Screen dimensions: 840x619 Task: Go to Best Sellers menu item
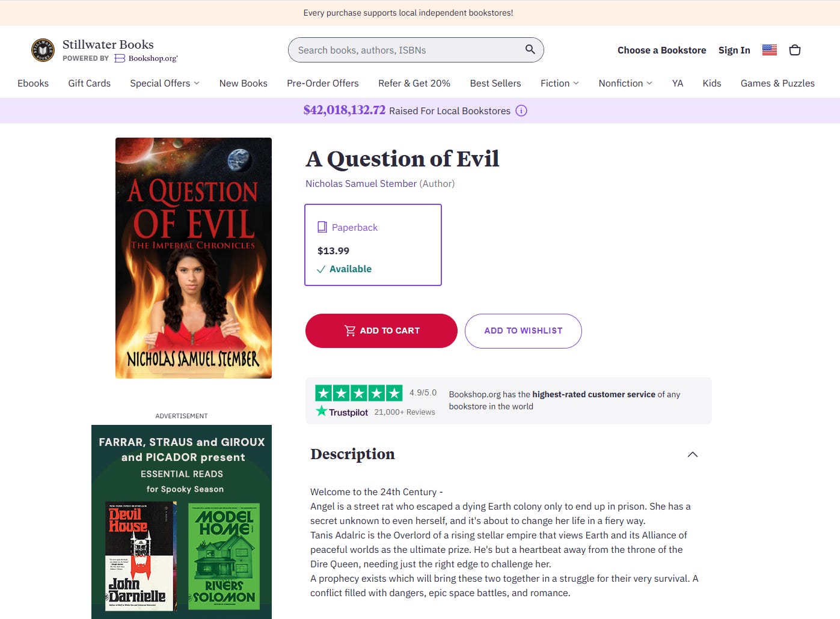coord(495,83)
